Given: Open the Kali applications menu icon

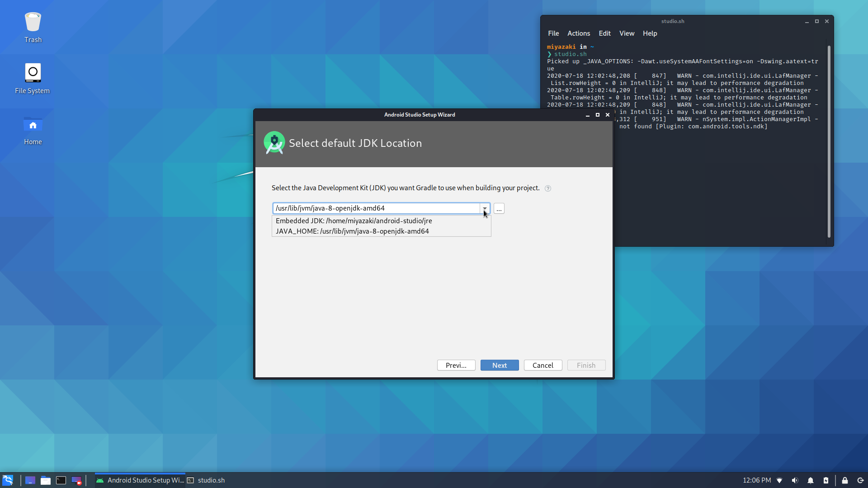Looking at the screenshot, I should tap(8, 480).
